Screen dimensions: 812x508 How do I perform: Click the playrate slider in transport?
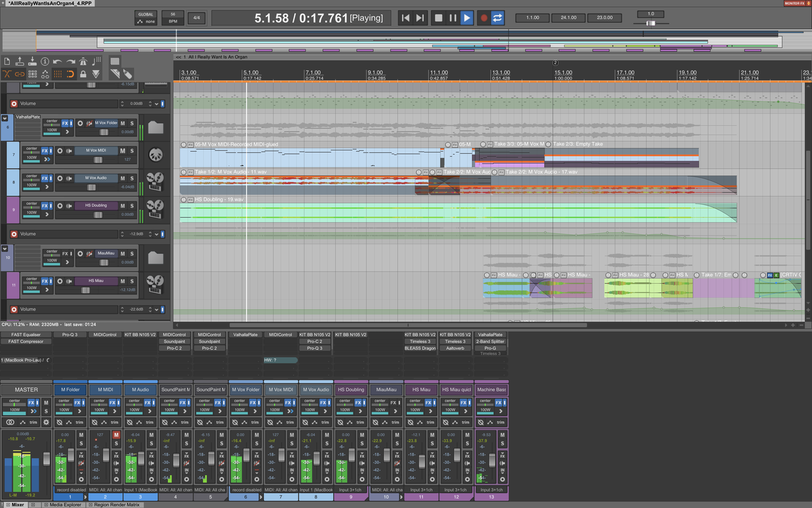tap(651, 23)
